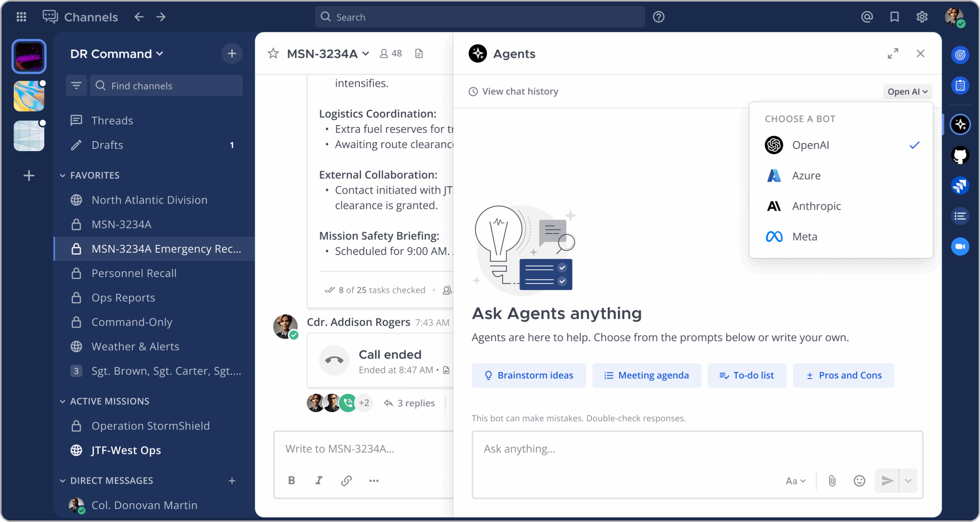Viewport: 980px width, 522px height.
Task: Open recent mentions at-sign icon
Action: (867, 17)
